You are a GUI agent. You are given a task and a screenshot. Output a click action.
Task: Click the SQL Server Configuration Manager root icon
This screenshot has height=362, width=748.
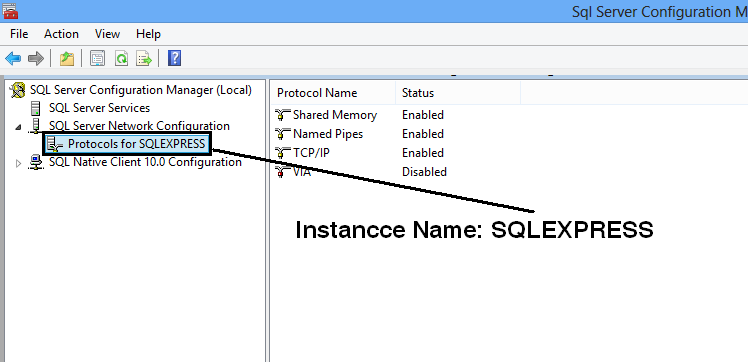(x=19, y=90)
